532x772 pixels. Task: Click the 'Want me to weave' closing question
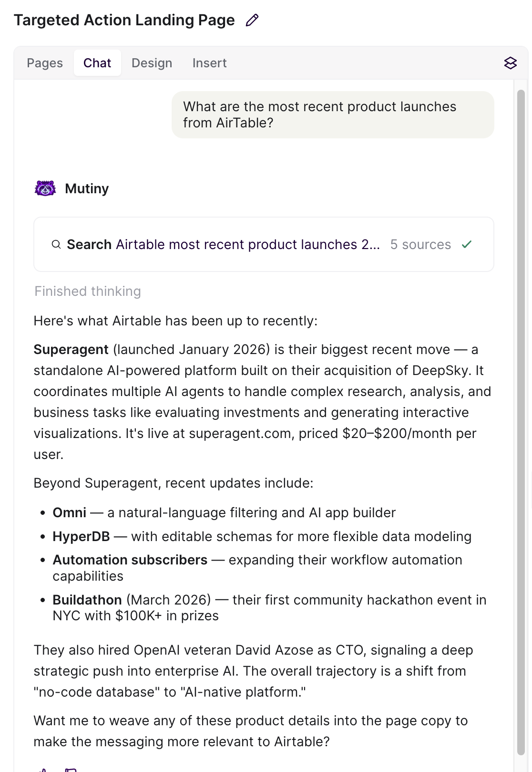tap(251, 731)
